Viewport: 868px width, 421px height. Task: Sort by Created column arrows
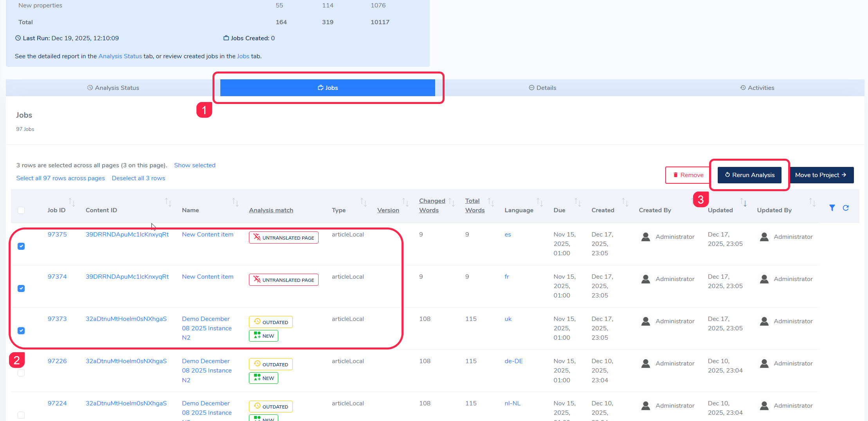click(x=625, y=202)
